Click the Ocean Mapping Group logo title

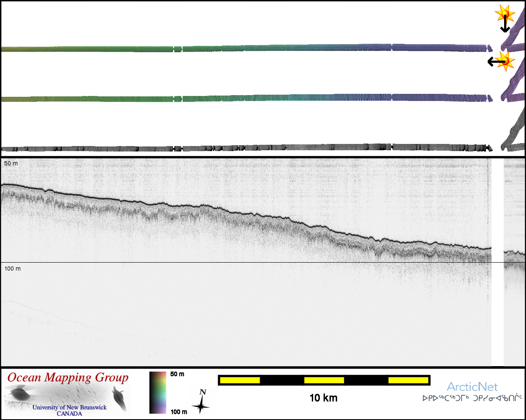pyautogui.click(x=68, y=377)
